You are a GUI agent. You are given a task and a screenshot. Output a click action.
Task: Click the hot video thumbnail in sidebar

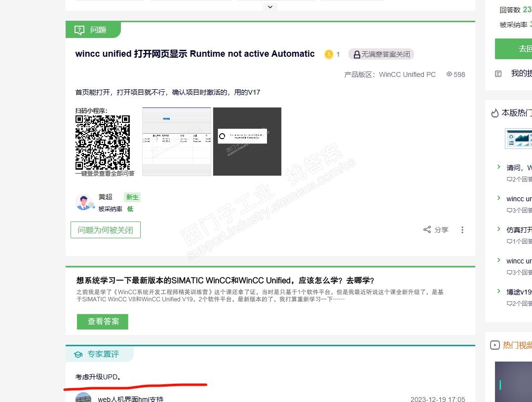point(513,382)
